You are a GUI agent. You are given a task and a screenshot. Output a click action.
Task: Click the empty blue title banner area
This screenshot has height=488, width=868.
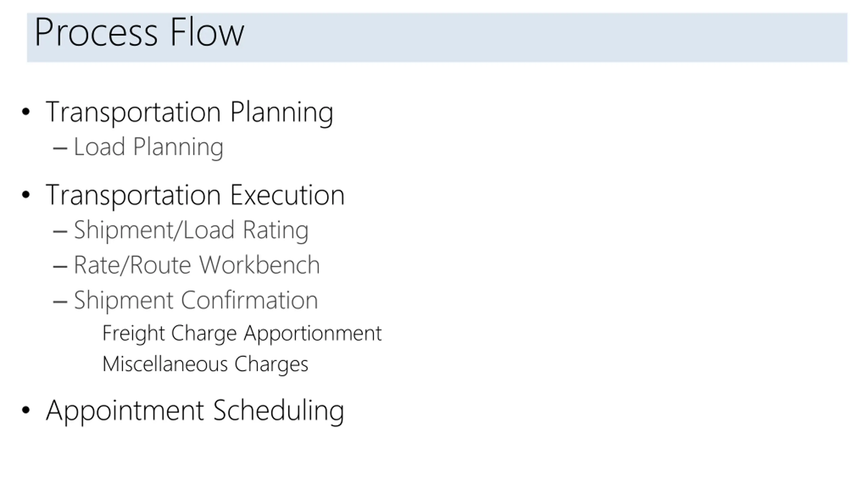(x=542, y=37)
